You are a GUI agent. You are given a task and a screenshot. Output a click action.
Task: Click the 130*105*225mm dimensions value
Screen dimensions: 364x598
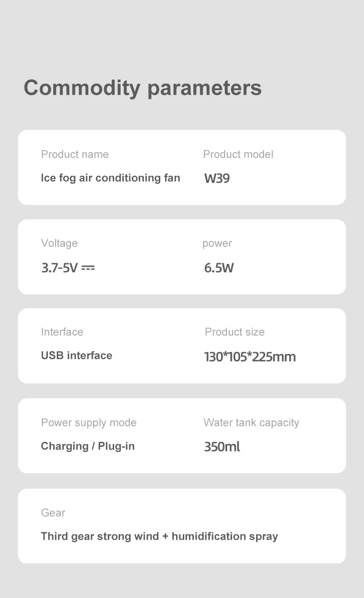coord(250,357)
